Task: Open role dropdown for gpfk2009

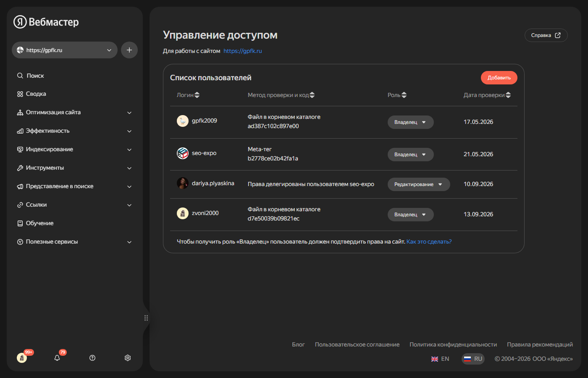Action: pyautogui.click(x=410, y=122)
